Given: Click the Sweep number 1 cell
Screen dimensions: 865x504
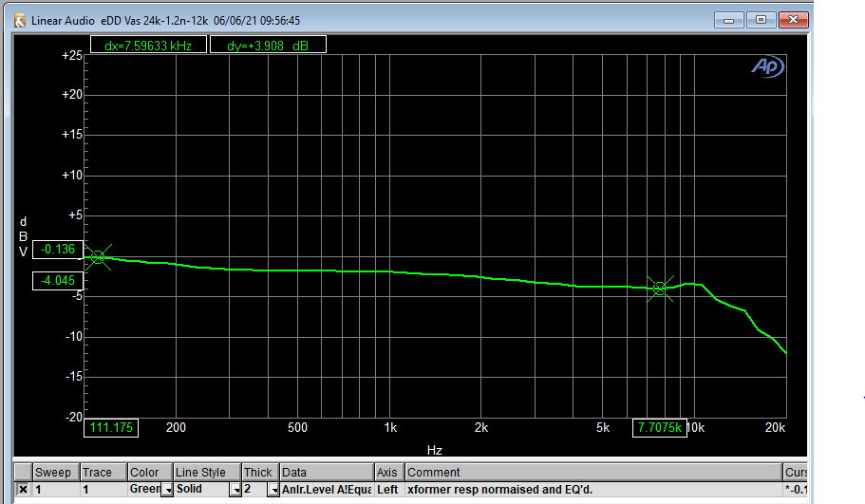Looking at the screenshot, I should 56,489.
